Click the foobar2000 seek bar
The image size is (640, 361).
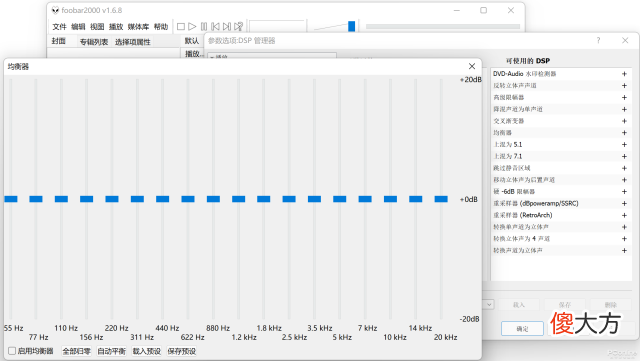pos(443,27)
